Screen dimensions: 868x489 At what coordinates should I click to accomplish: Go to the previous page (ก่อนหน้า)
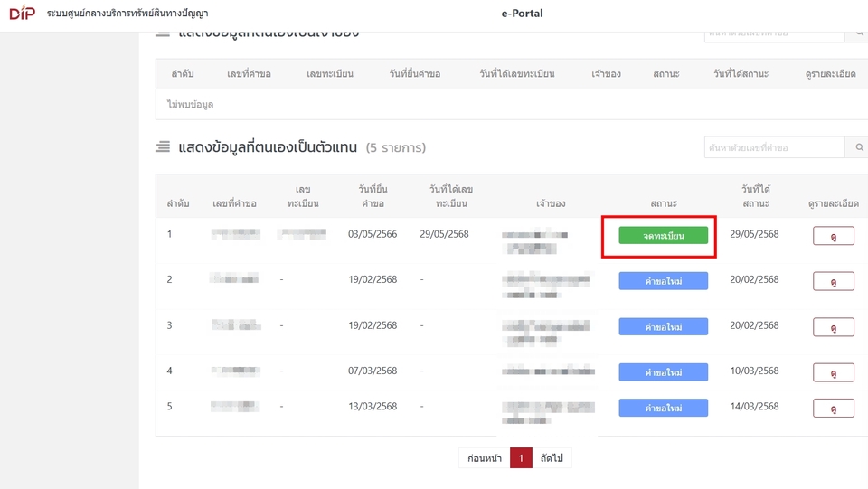[484, 458]
